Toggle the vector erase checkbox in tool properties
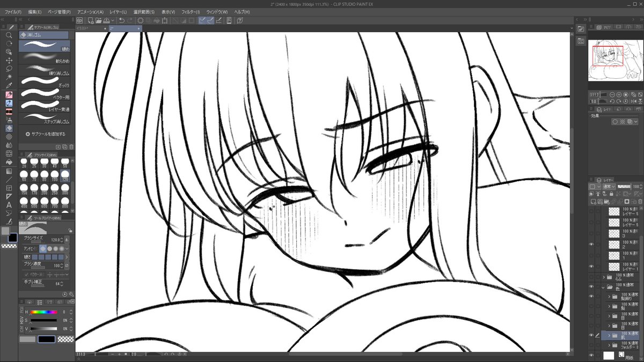This screenshot has height=362, width=644. tap(26, 274)
